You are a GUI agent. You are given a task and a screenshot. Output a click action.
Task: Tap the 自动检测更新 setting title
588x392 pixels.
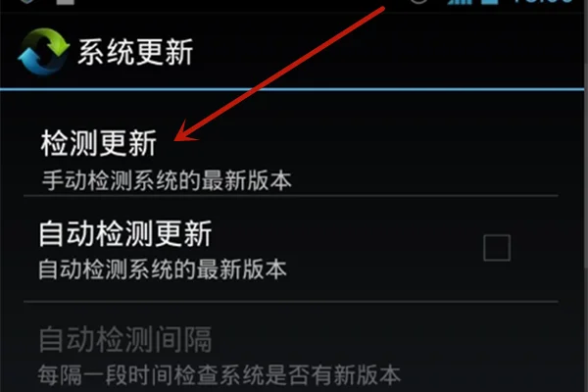click(x=125, y=233)
